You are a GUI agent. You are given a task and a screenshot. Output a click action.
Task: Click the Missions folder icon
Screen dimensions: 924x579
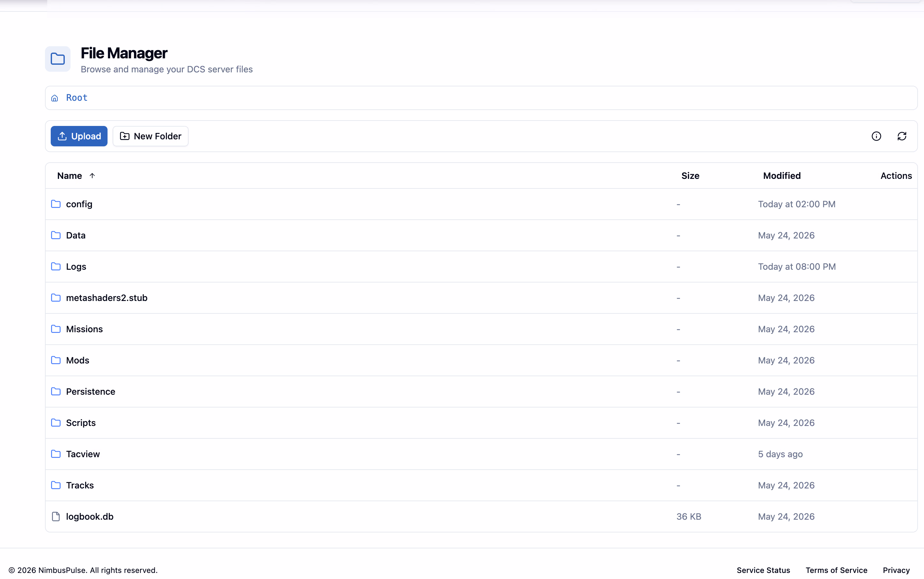56,329
